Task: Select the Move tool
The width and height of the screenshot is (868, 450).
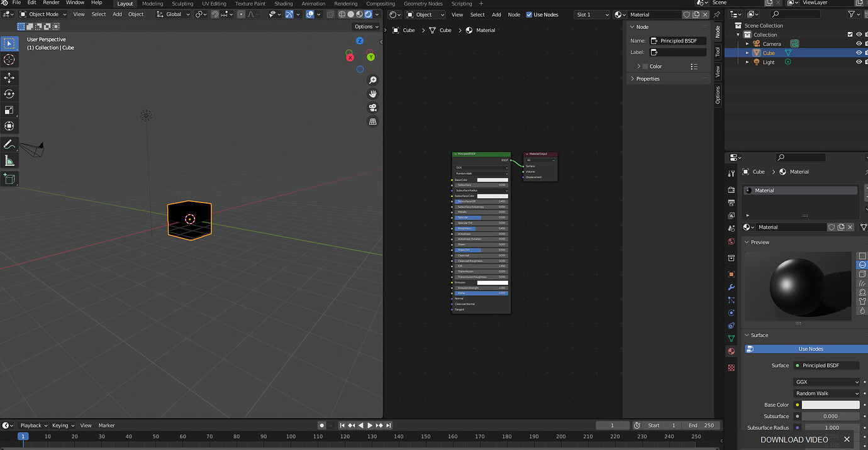Action: click(x=9, y=77)
